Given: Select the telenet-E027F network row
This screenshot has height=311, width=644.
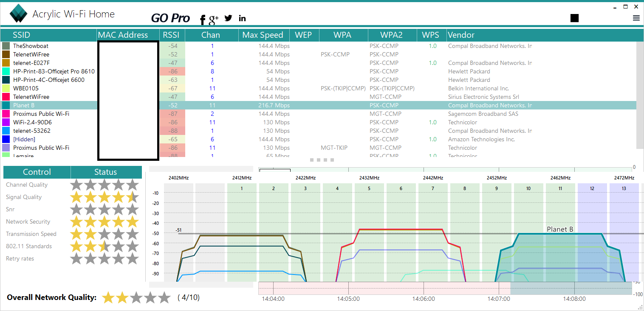Looking at the screenshot, I should (x=319, y=63).
